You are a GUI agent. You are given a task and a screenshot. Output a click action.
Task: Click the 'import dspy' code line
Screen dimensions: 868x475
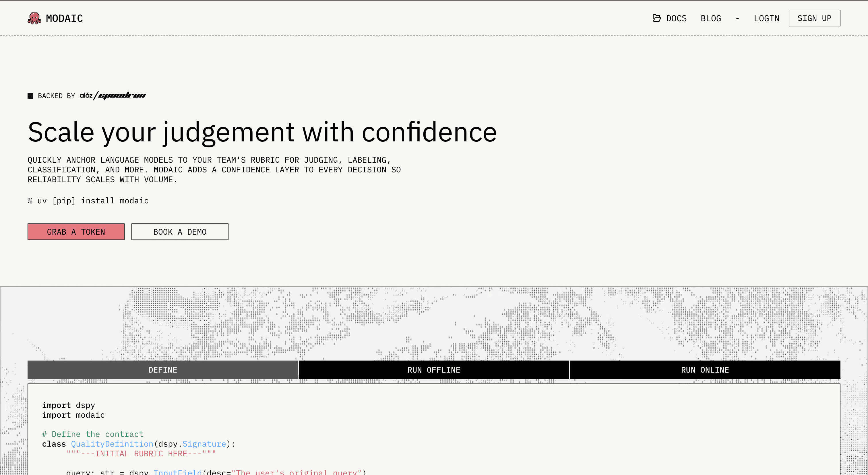[68, 405]
